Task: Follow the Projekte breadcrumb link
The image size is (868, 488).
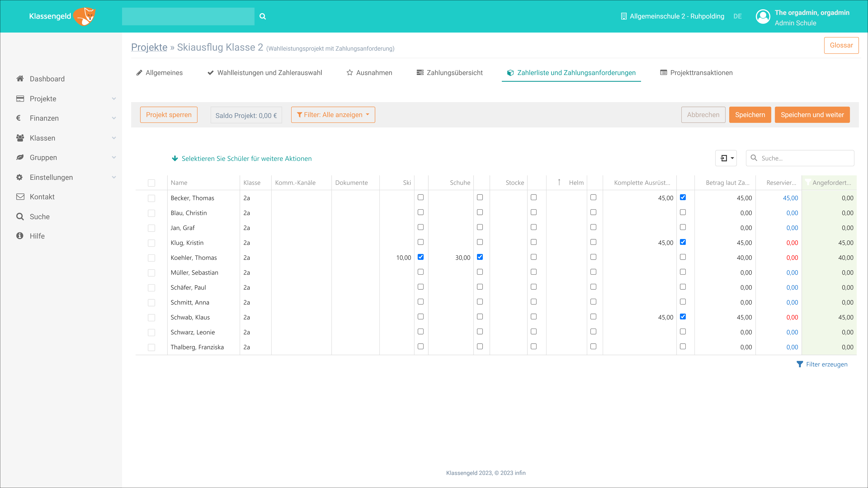Action: pyautogui.click(x=149, y=47)
